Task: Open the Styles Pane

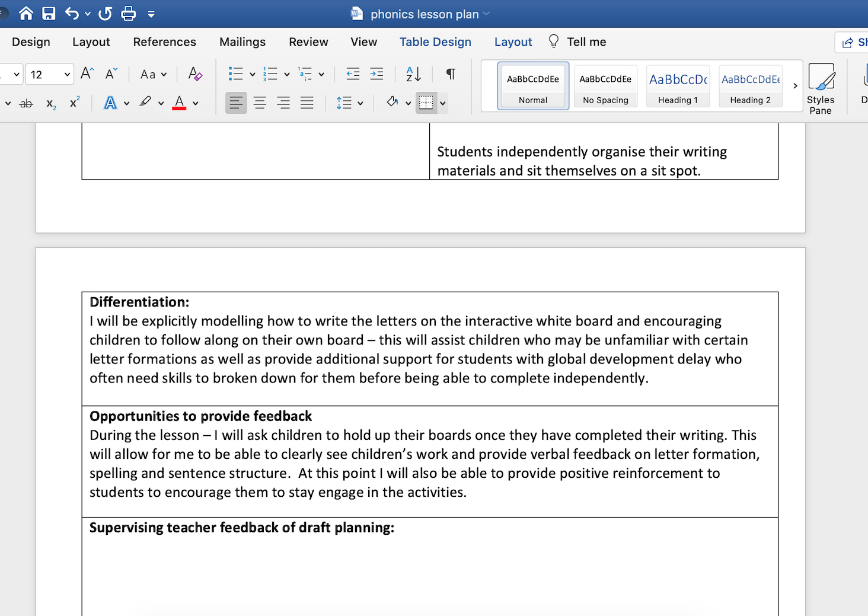Action: [821, 89]
